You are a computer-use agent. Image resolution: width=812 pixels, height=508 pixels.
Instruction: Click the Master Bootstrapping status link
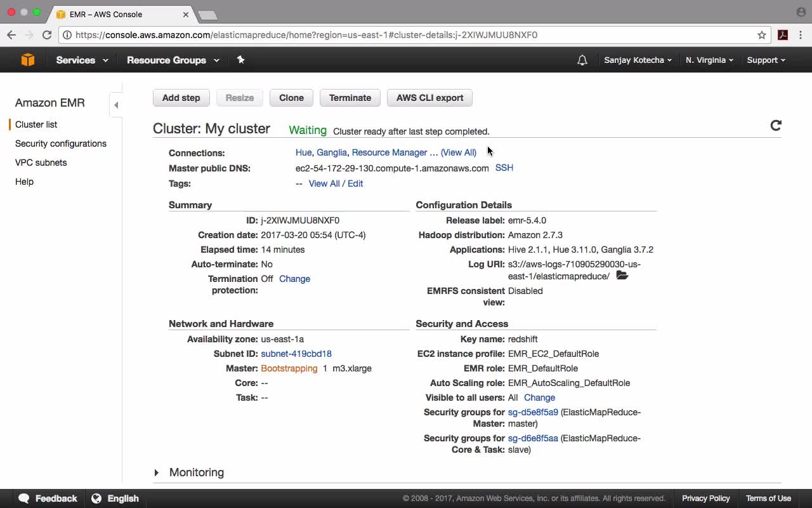coord(289,368)
